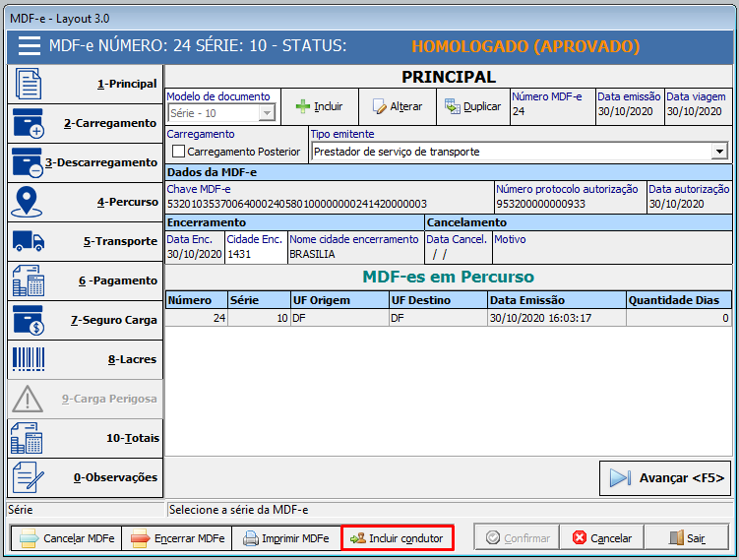
Task: Click the Observações notepad icon
Action: pyautogui.click(x=27, y=477)
